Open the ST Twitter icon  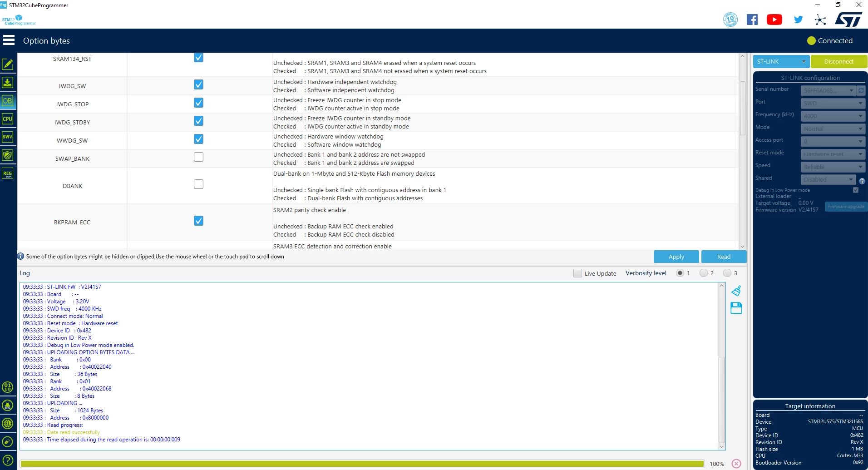coord(798,20)
